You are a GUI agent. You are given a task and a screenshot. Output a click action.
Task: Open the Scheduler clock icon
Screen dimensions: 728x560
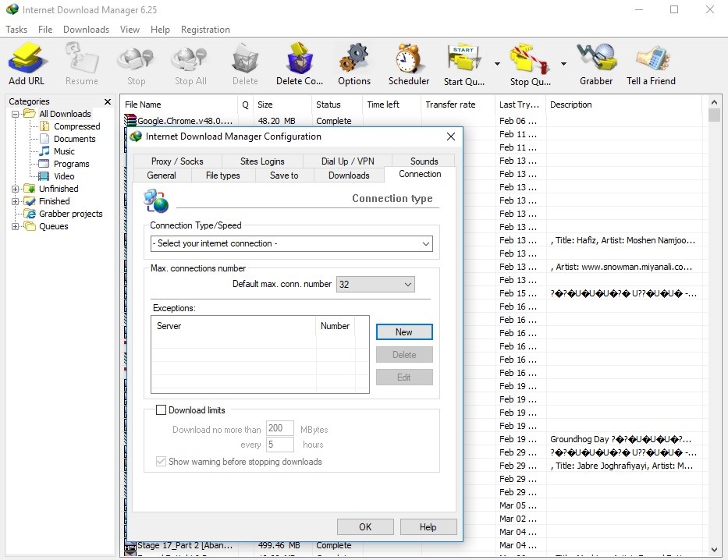tap(408, 59)
